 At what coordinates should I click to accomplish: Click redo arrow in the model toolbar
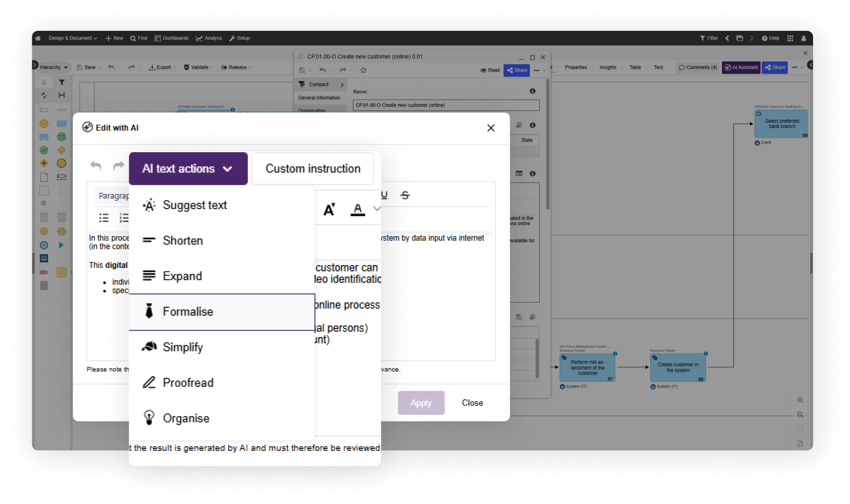point(131,67)
